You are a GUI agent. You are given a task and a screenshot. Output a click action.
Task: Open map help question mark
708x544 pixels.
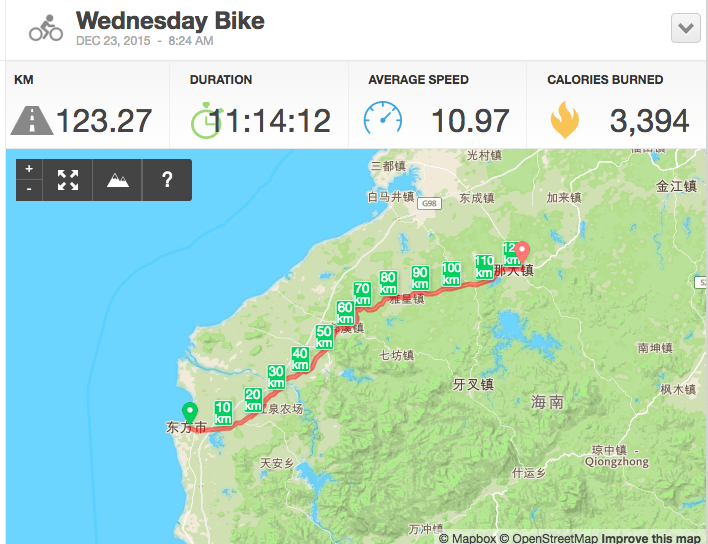point(167,180)
